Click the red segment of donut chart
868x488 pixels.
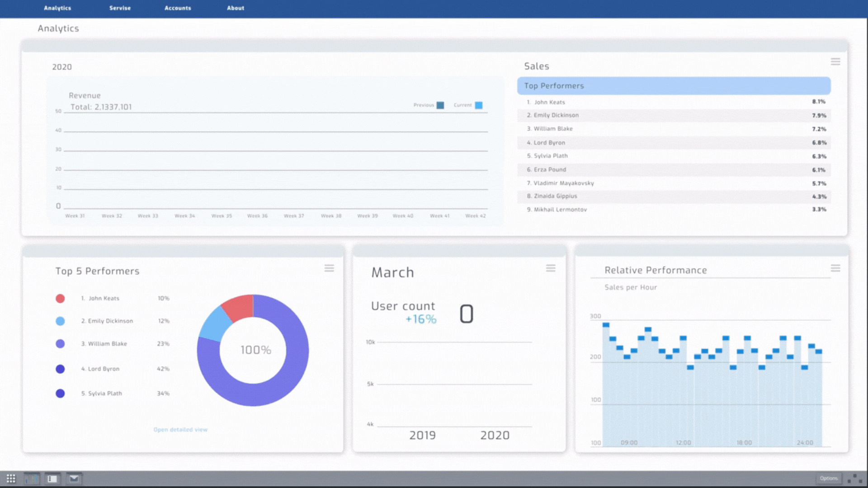pyautogui.click(x=239, y=307)
